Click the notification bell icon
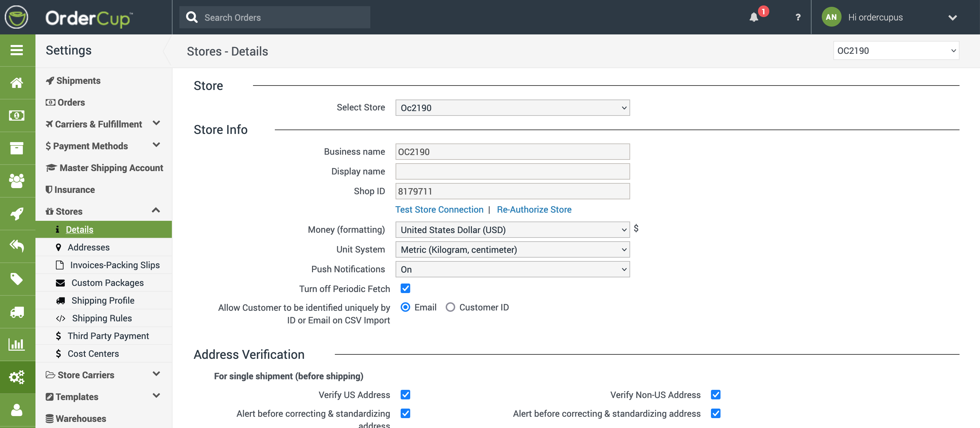 [x=754, y=17]
